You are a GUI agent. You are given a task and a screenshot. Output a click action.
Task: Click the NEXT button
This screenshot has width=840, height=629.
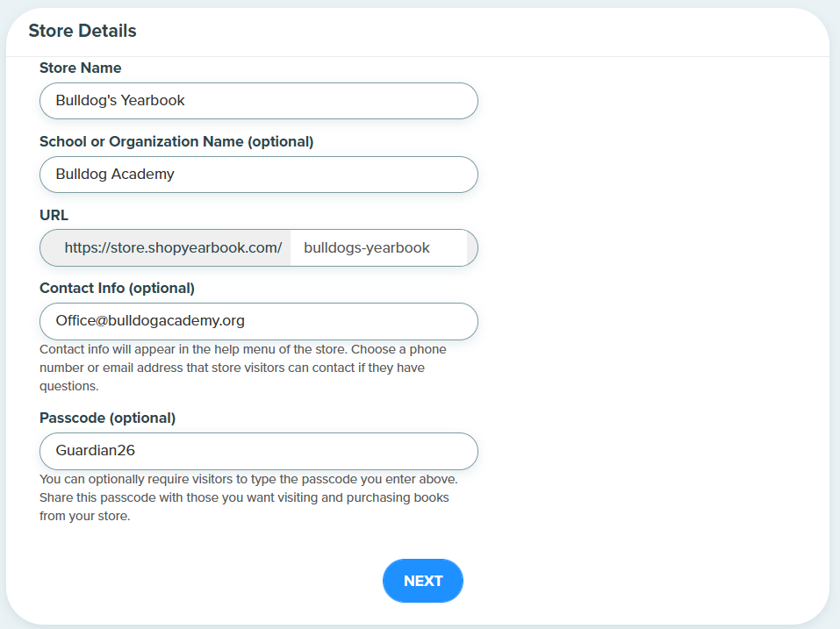(423, 581)
